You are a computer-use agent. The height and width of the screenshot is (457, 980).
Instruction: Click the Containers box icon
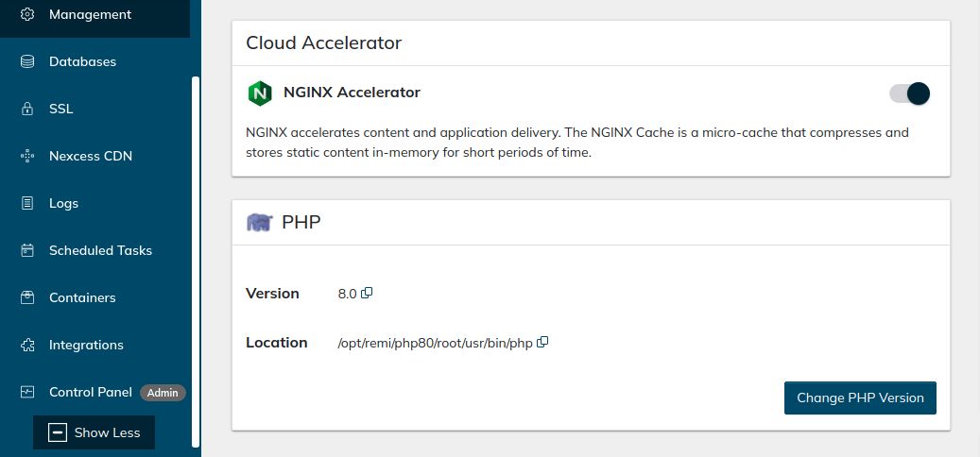[27, 297]
